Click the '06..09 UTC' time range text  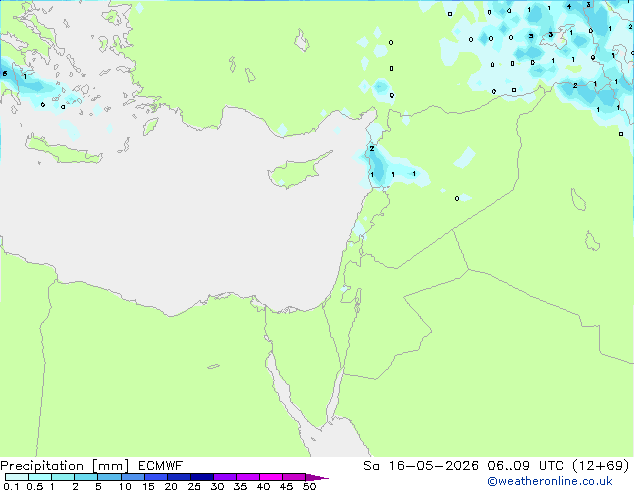(525, 466)
